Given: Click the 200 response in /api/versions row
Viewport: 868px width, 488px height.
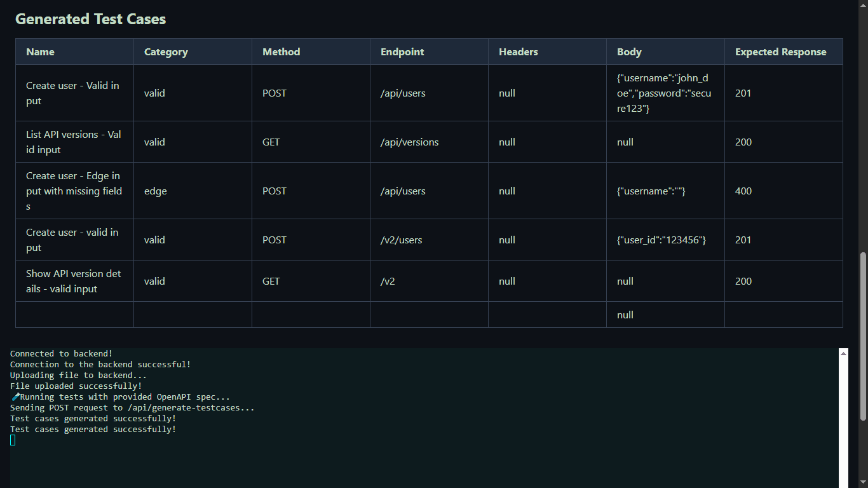Looking at the screenshot, I should 783,142.
